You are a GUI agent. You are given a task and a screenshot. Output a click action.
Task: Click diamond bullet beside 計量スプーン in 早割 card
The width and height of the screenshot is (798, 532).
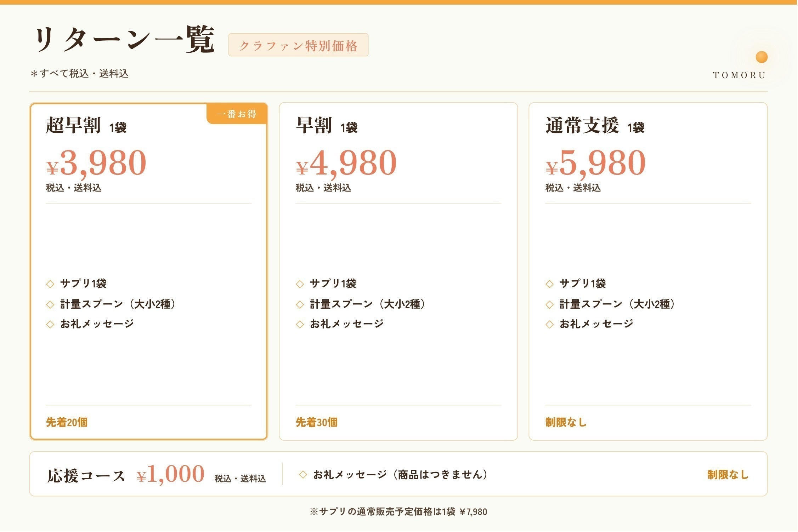(300, 305)
